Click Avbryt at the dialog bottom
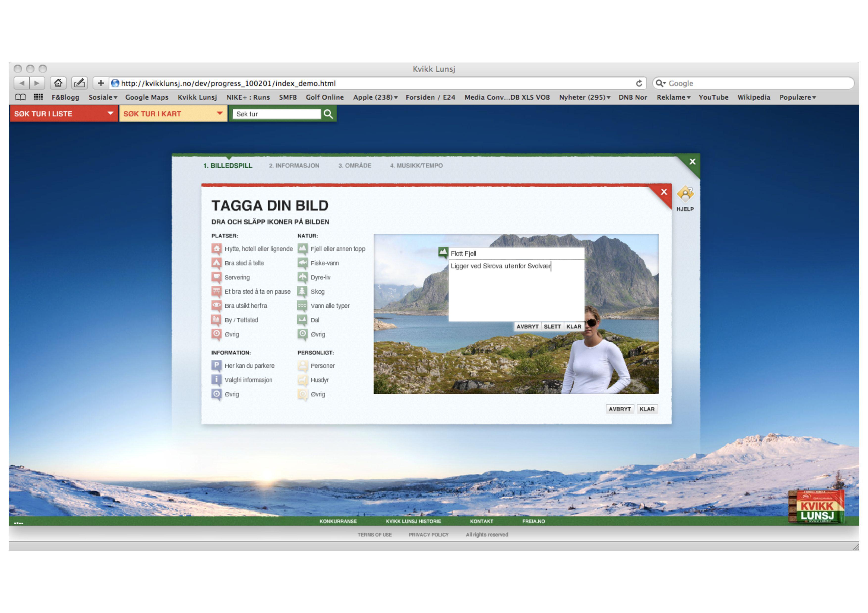 620,409
